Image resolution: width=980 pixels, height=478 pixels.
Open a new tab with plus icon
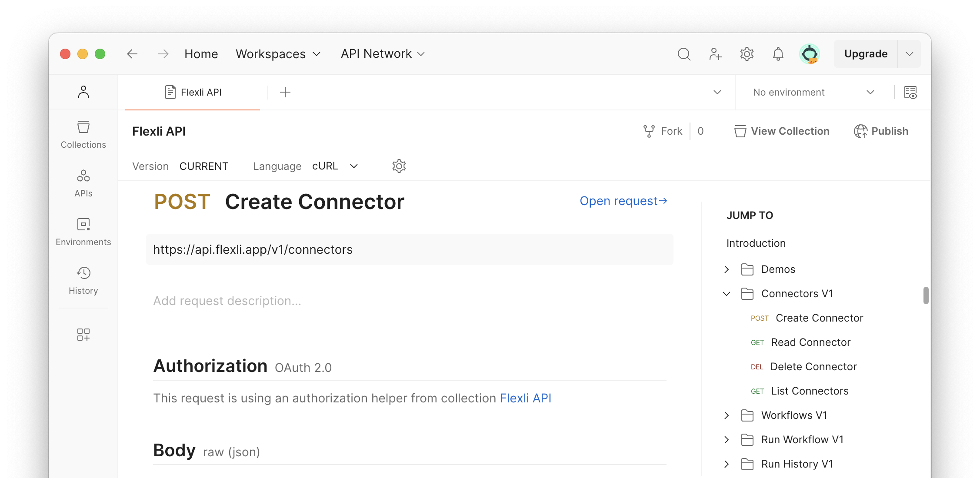285,92
